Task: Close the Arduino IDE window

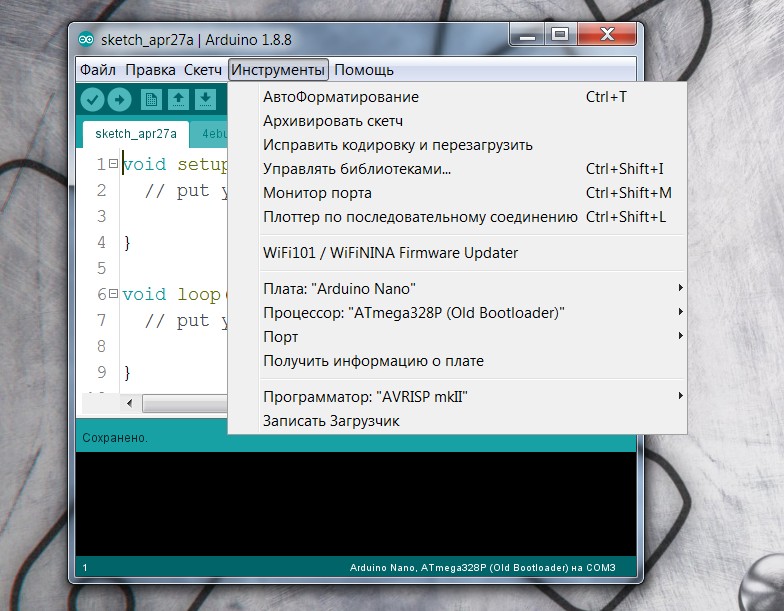Action: point(607,34)
